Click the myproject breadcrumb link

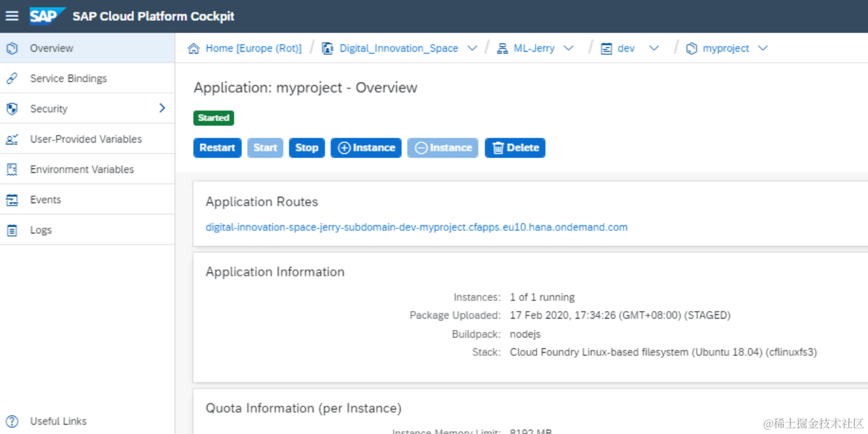[726, 49]
